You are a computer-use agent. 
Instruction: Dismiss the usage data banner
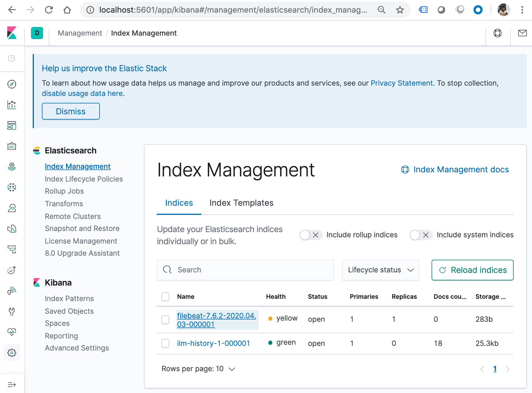coord(71,111)
